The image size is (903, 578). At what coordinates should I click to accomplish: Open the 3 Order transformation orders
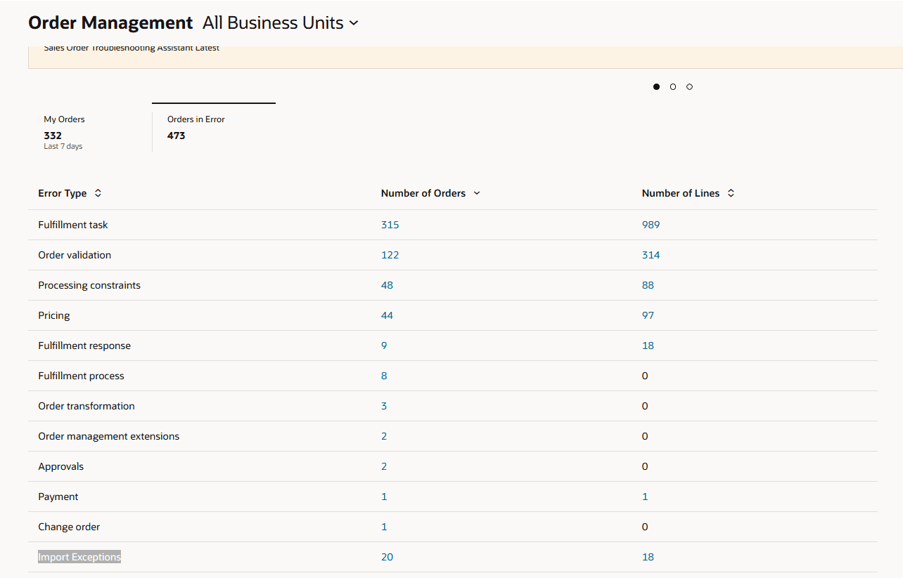pos(384,406)
